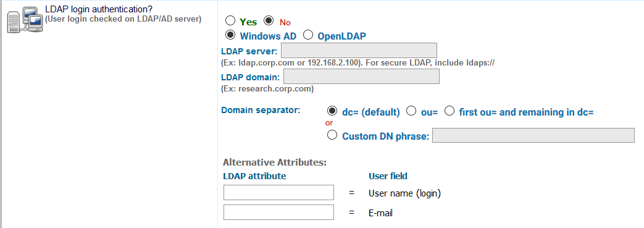Select first ou= and remaining in dc=
The height and width of the screenshot is (228, 644).
(x=450, y=111)
